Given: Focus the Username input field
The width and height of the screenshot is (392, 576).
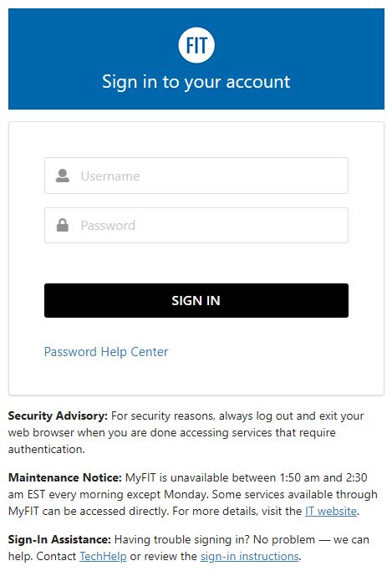Looking at the screenshot, I should pyautogui.click(x=196, y=176).
